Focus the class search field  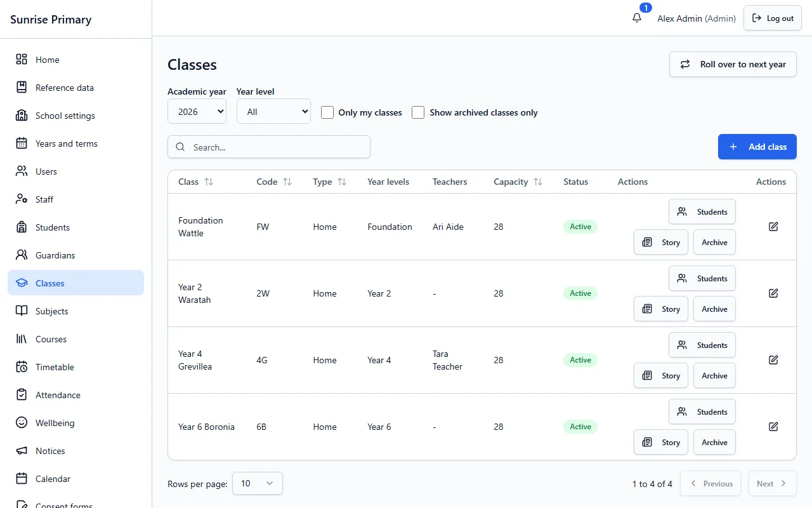coord(269,147)
